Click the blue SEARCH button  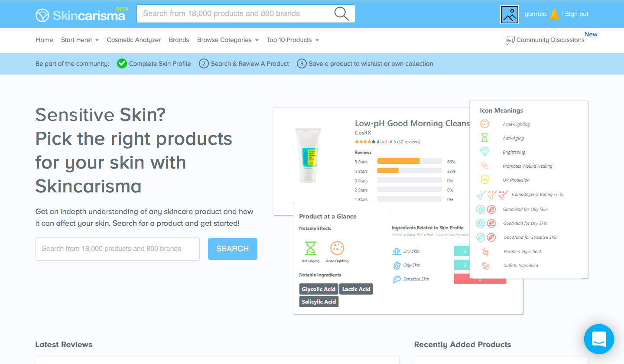point(233,249)
